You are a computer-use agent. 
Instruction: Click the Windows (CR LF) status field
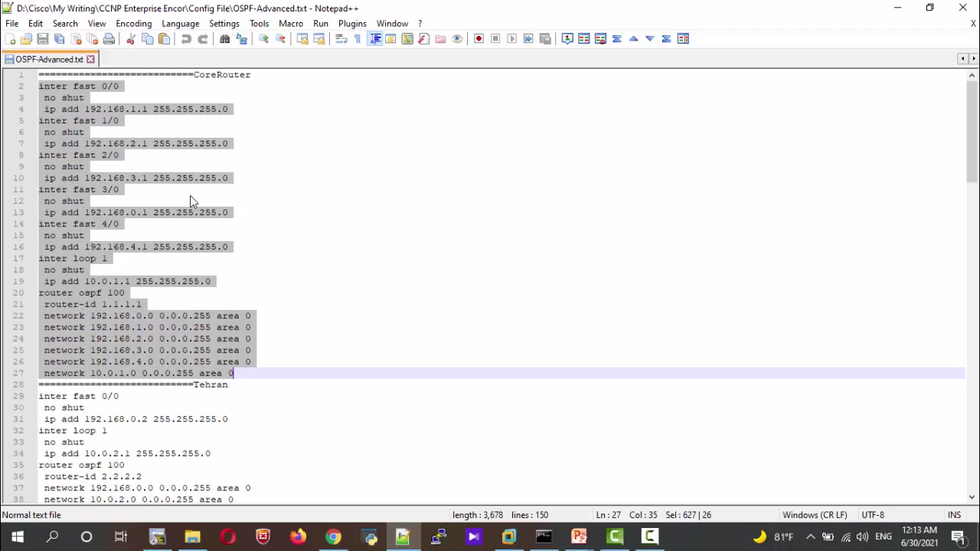(815, 515)
